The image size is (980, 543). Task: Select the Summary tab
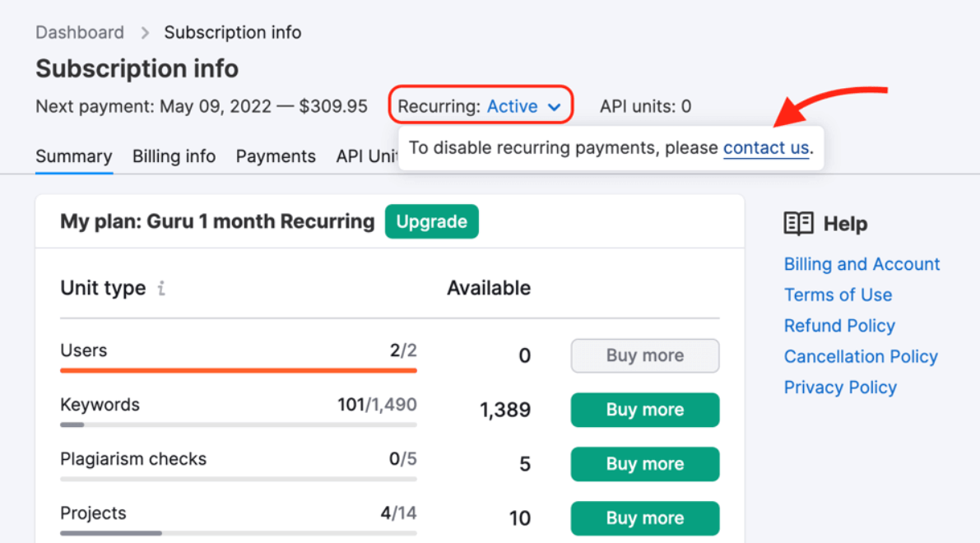click(x=73, y=156)
